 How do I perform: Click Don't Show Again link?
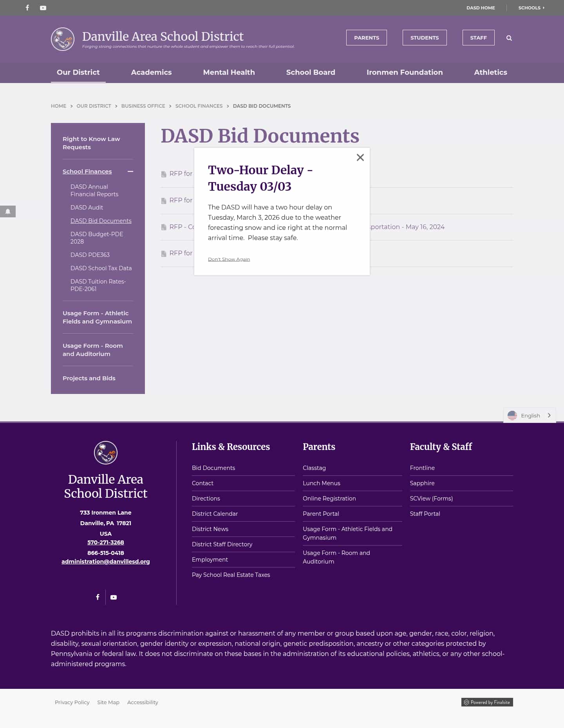click(x=229, y=259)
